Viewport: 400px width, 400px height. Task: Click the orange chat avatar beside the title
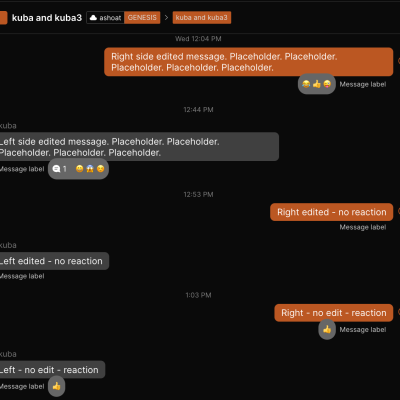tap(3, 18)
